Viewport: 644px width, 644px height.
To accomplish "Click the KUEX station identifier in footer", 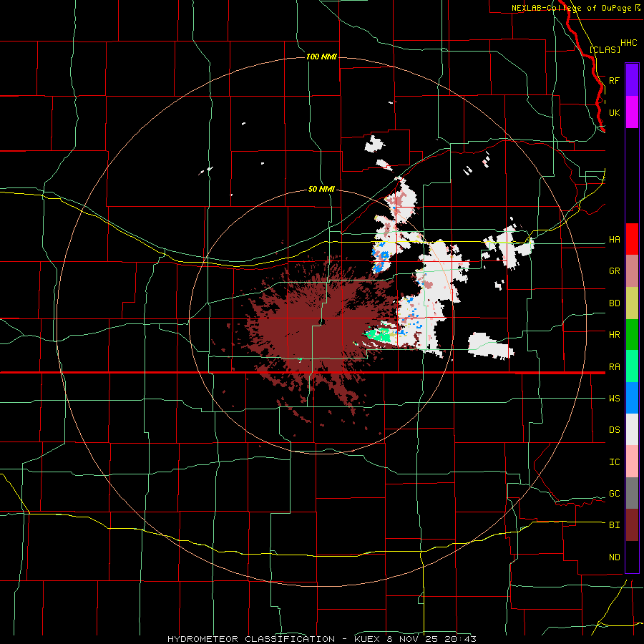I will pos(367,639).
